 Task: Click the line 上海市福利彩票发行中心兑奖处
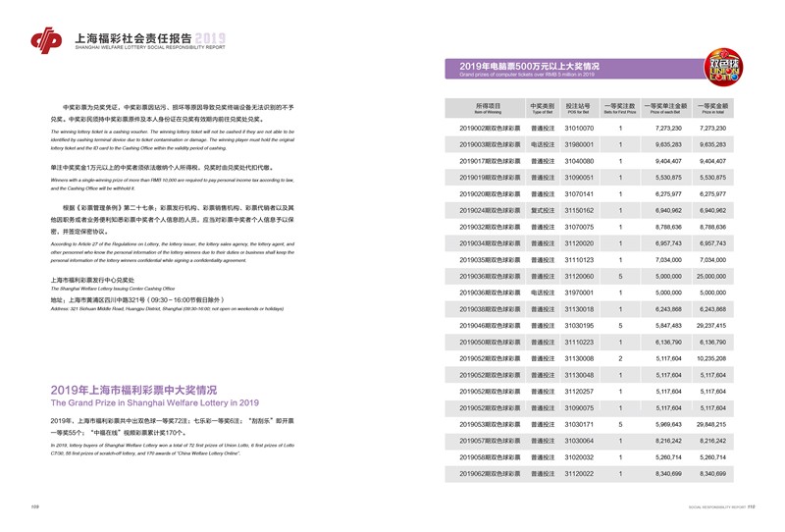(x=92, y=280)
